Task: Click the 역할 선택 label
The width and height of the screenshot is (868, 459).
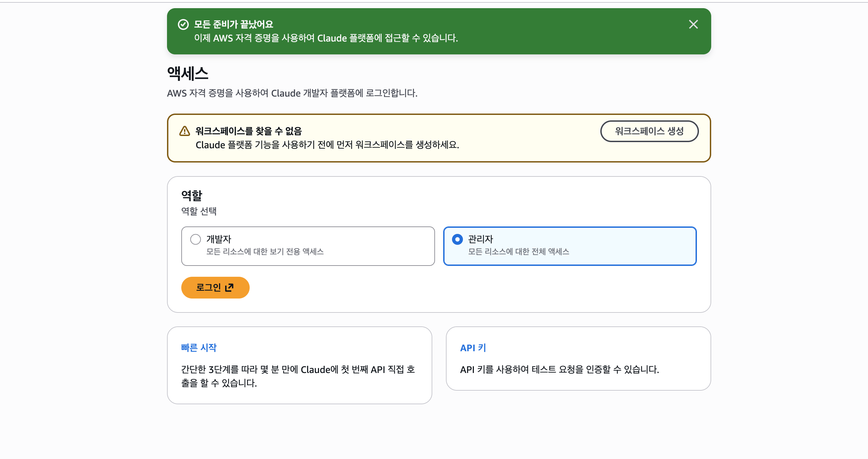Action: (x=199, y=211)
